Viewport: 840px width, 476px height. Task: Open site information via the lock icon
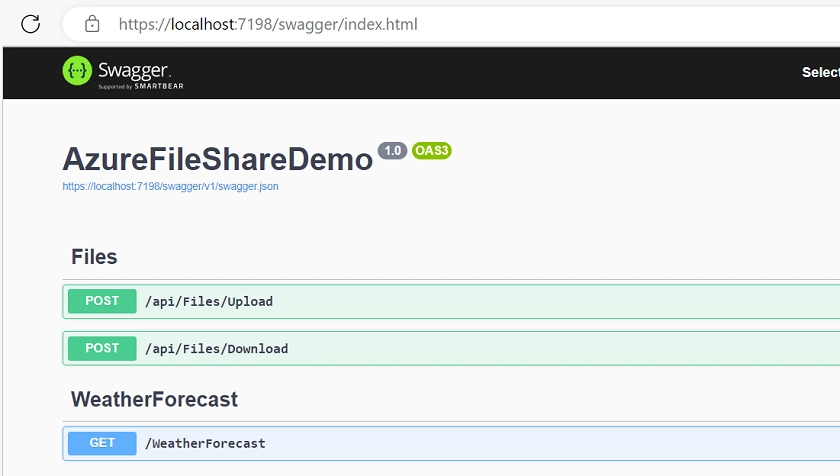coord(92,24)
